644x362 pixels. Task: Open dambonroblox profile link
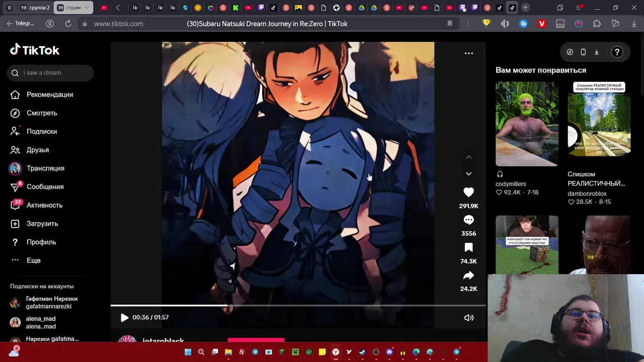587,194
